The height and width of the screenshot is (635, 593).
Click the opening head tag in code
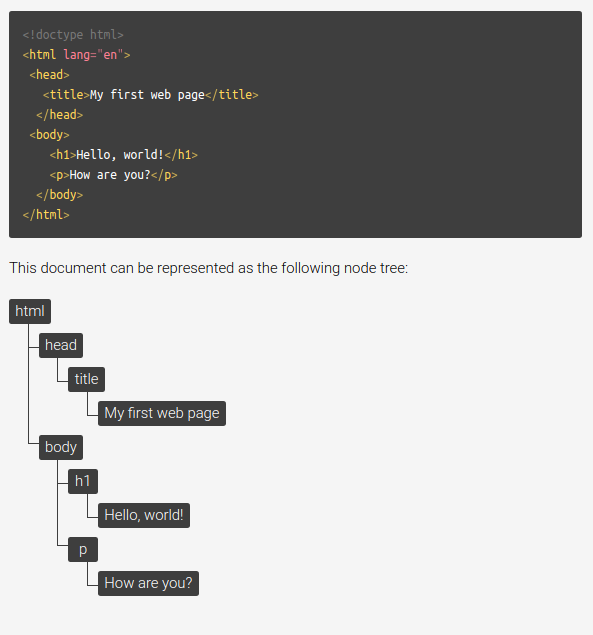(49, 75)
